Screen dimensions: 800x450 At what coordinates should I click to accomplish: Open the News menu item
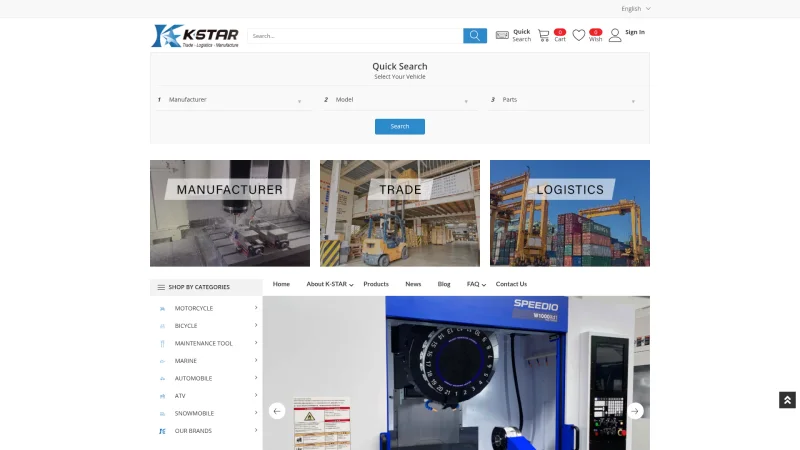pyautogui.click(x=413, y=284)
